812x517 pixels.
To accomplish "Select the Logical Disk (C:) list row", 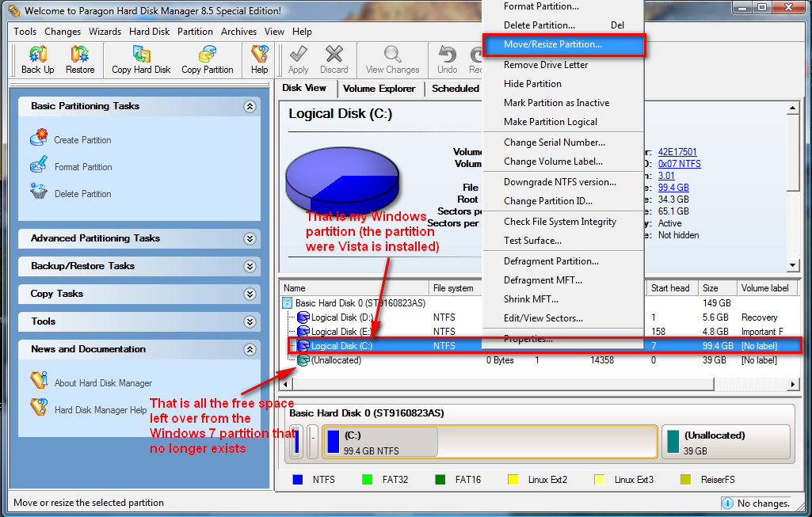I will (543, 346).
